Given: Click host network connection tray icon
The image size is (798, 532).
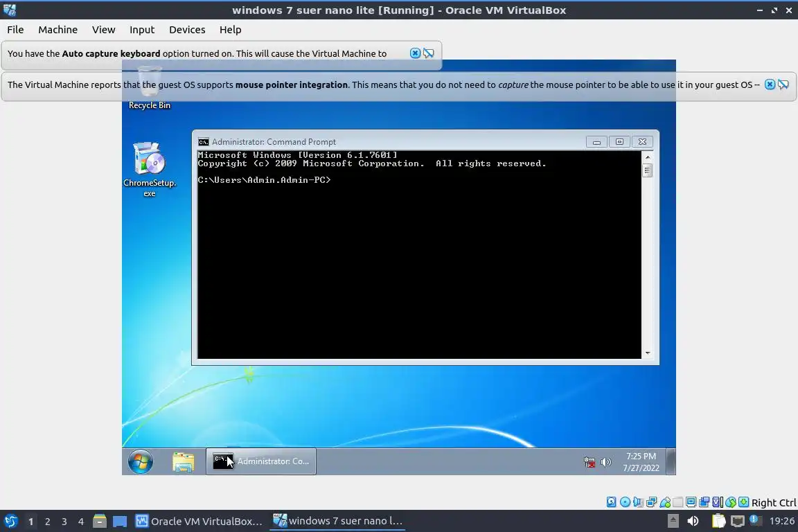Looking at the screenshot, I should pos(738,521).
